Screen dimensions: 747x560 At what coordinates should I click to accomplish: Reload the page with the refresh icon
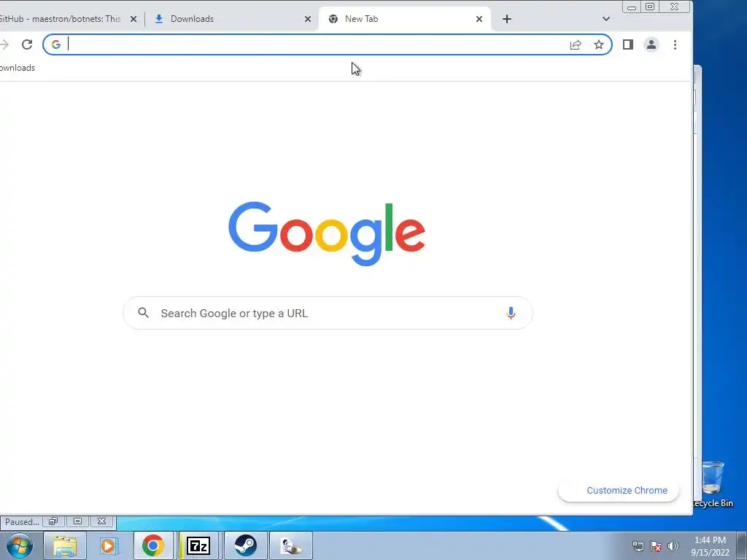(x=27, y=44)
